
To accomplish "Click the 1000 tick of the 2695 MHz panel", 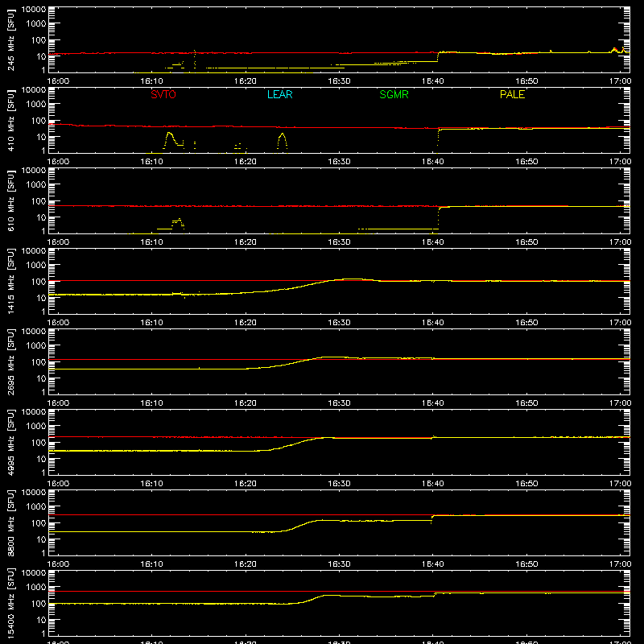I will (36, 346).
